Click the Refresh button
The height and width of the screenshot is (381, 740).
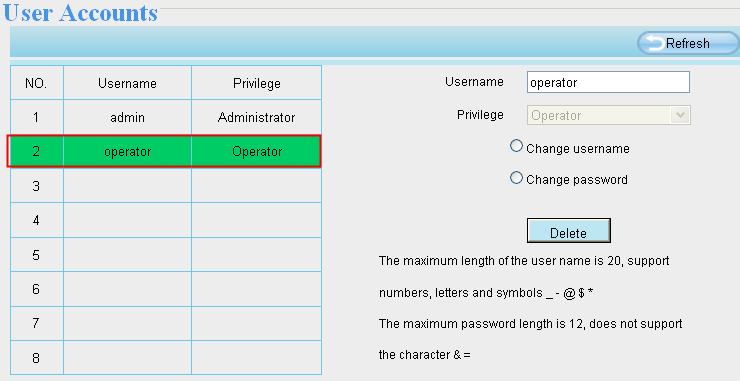688,43
